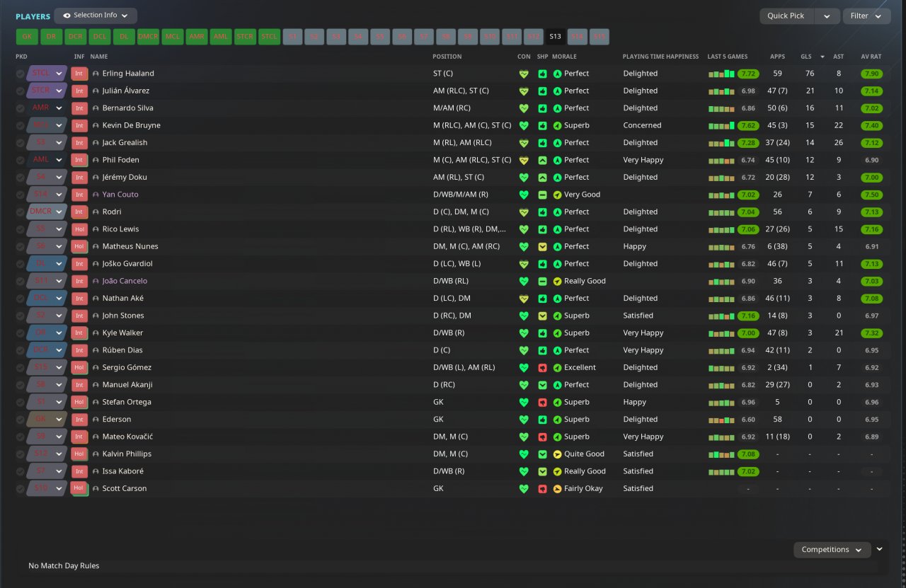Click Stefan Ortega's red match sharpness icon
906x588 pixels.
tap(542, 402)
